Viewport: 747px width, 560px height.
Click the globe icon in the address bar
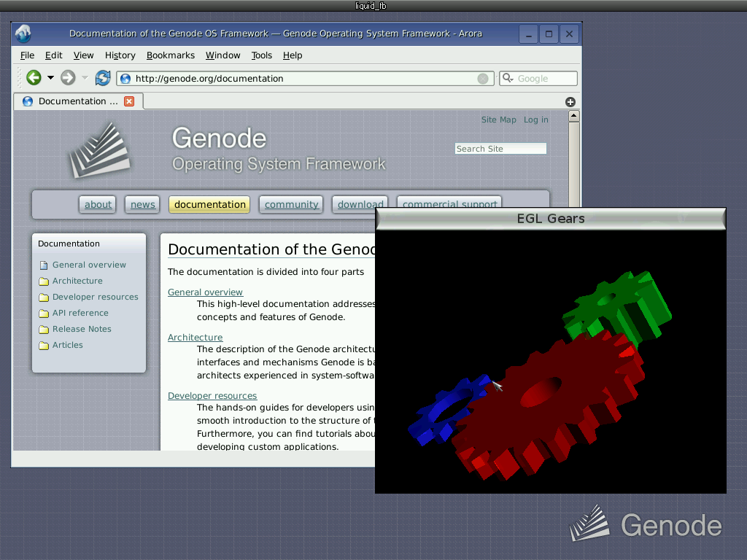(x=124, y=78)
